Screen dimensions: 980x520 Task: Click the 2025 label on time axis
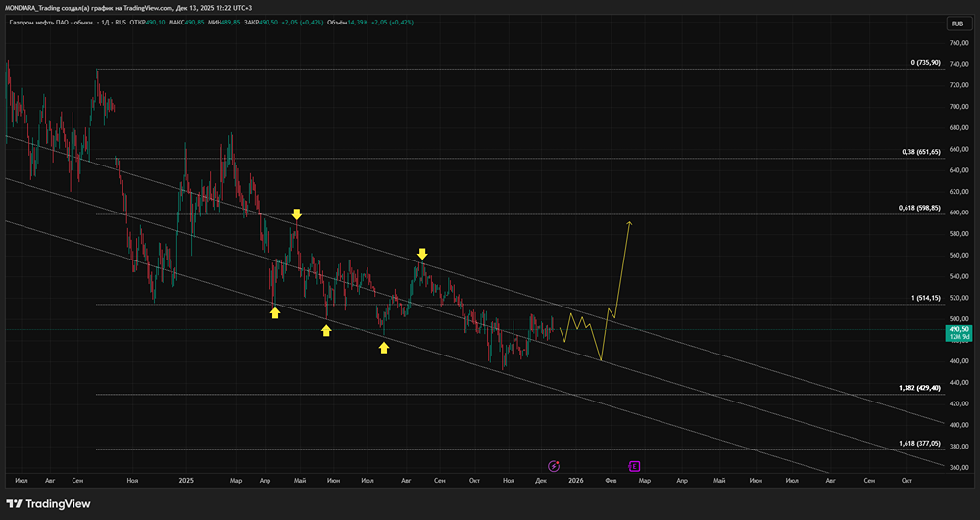[188, 481]
